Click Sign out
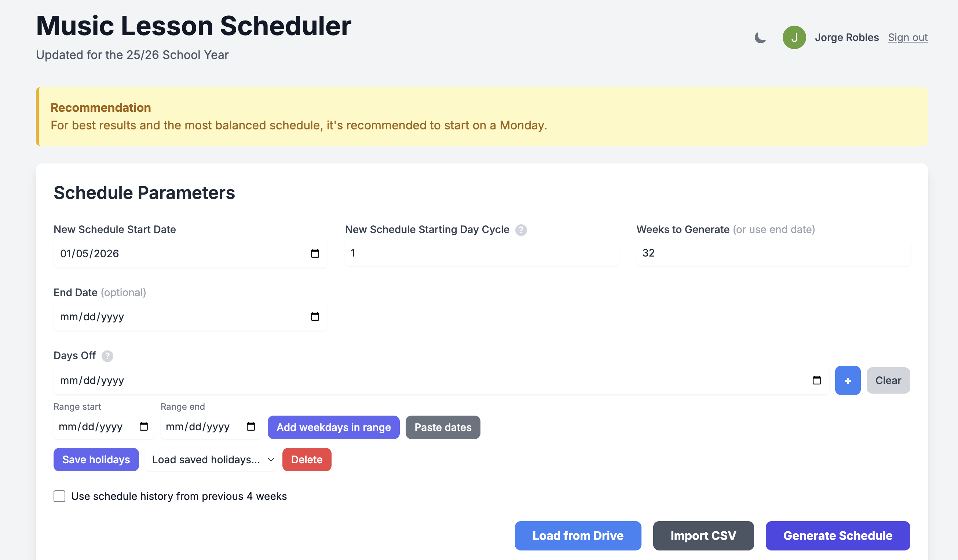This screenshot has width=958, height=560. pos(908,37)
